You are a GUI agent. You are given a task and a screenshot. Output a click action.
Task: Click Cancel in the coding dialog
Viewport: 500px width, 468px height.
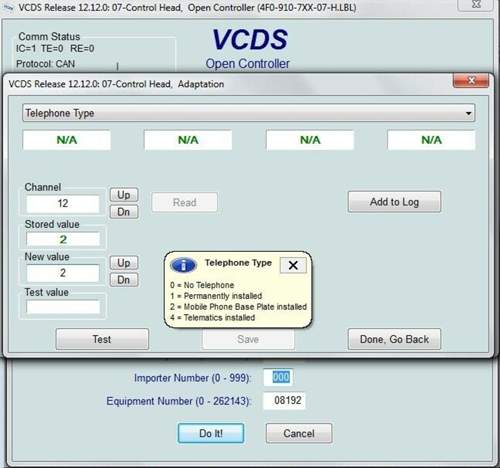pos(299,433)
